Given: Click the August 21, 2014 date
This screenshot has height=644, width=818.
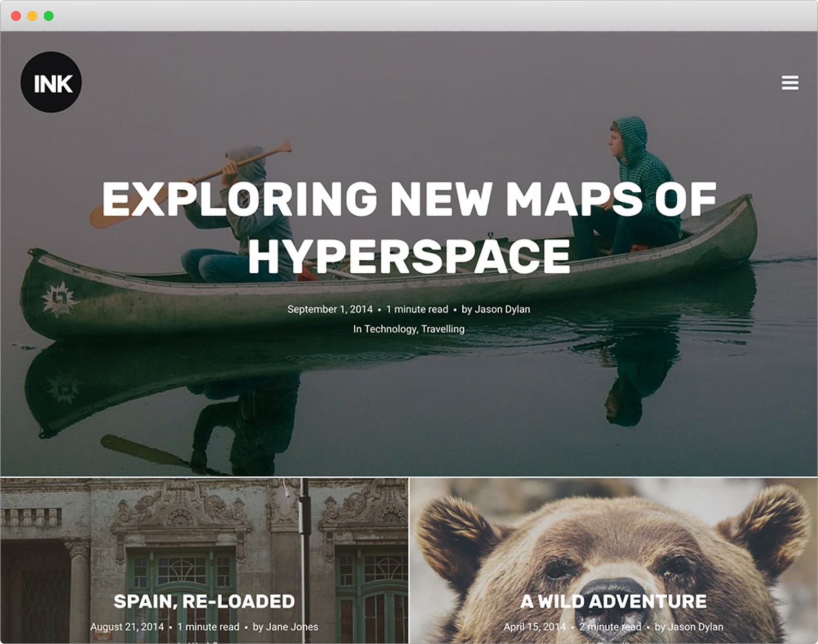Looking at the screenshot, I should pyautogui.click(x=127, y=627).
